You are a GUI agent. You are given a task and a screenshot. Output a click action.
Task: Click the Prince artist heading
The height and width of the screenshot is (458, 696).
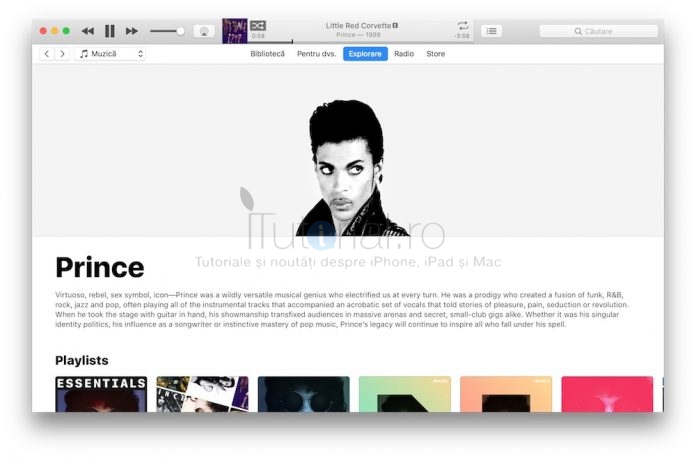(100, 267)
